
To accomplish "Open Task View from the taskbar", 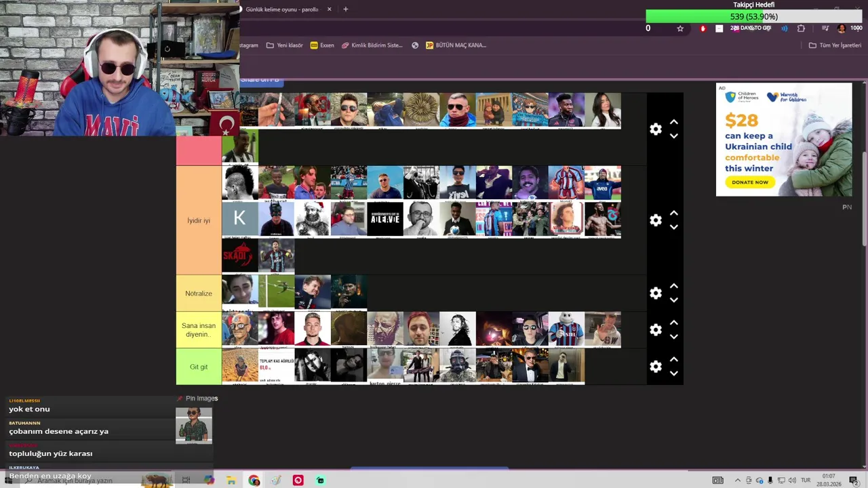I will (x=186, y=481).
